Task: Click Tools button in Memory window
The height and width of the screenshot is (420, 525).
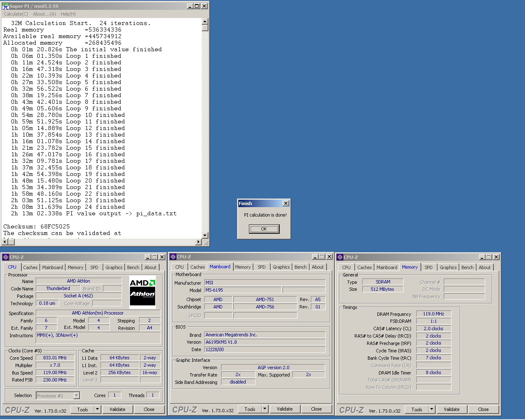Action: (417, 409)
